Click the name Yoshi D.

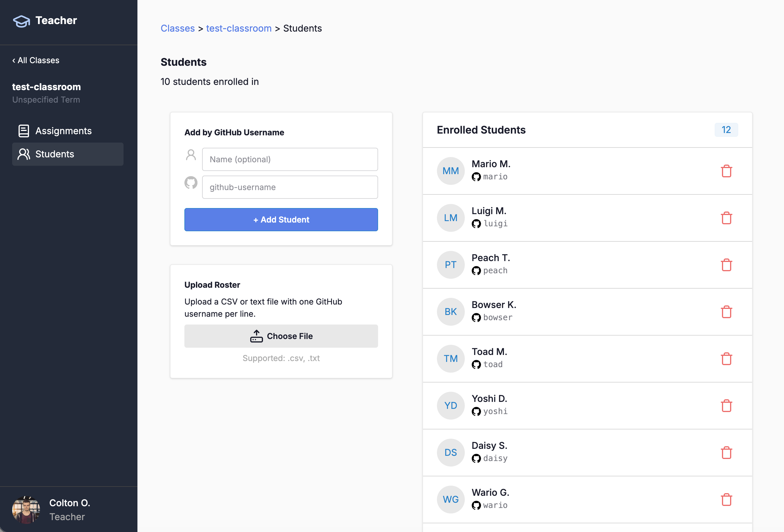(x=489, y=398)
